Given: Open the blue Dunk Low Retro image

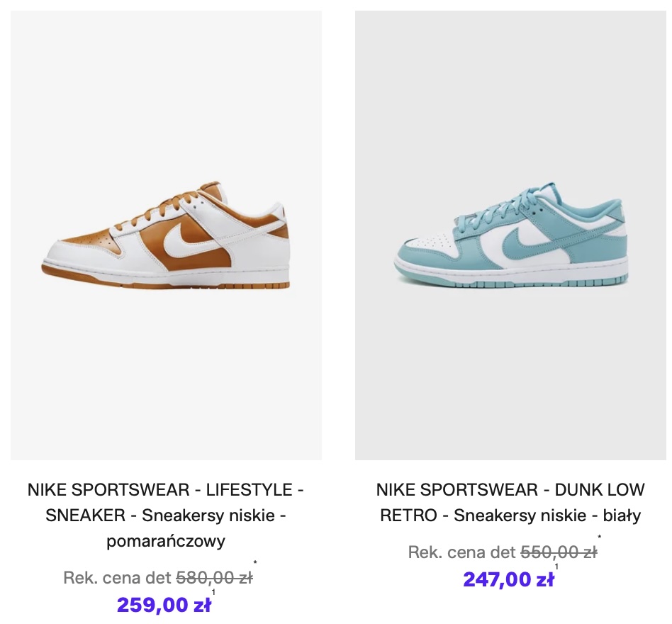Looking at the screenshot, I should click(510, 235).
